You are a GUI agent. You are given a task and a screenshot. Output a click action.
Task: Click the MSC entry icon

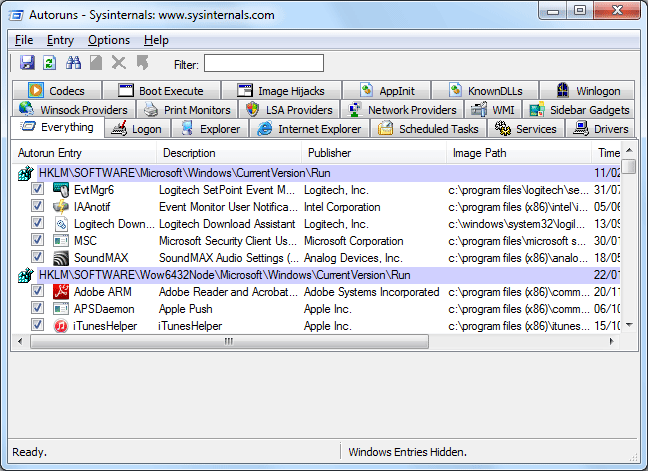[61, 240]
